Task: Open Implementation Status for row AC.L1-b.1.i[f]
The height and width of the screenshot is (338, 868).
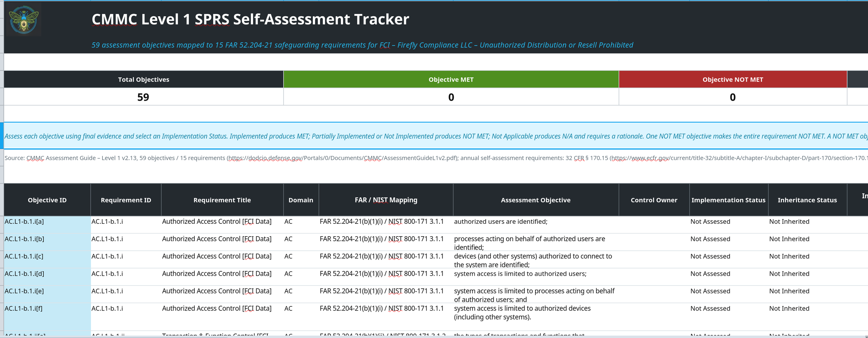Action: [x=728, y=316]
